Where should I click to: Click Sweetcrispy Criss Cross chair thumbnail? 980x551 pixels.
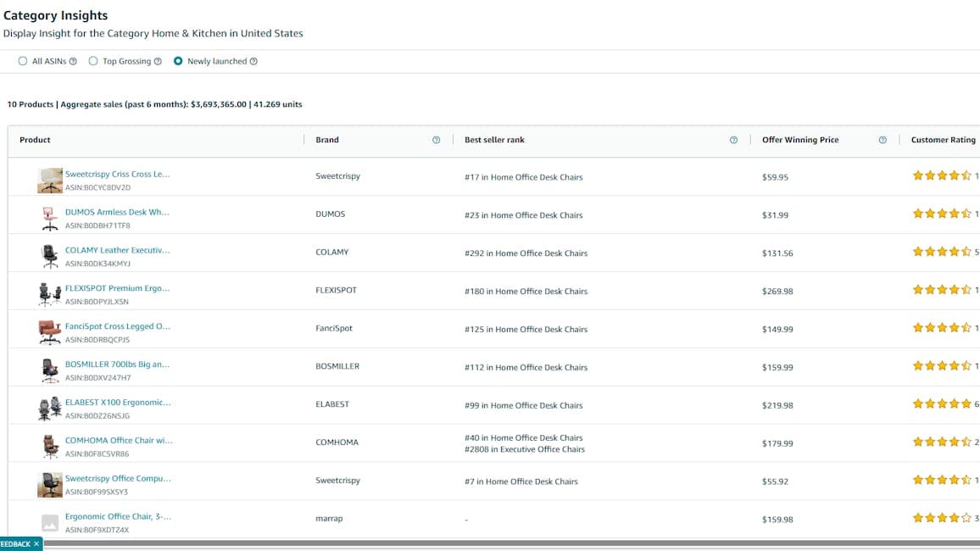coord(50,181)
